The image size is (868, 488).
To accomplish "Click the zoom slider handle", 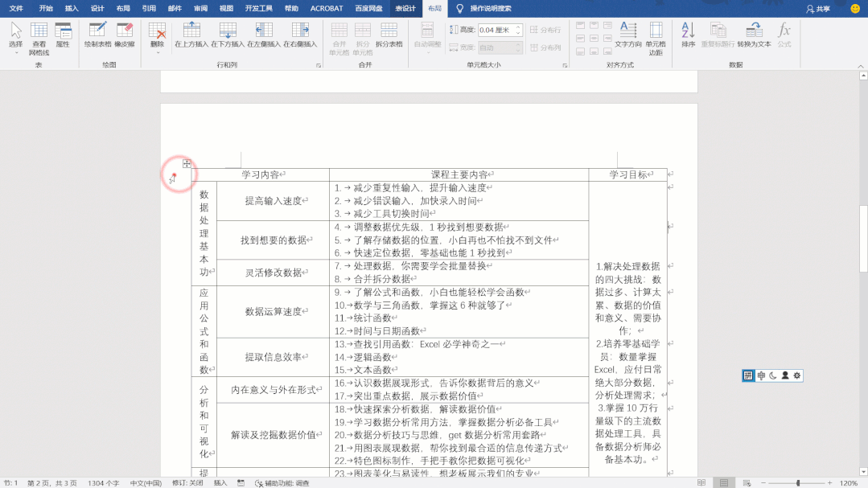I will (x=798, y=483).
